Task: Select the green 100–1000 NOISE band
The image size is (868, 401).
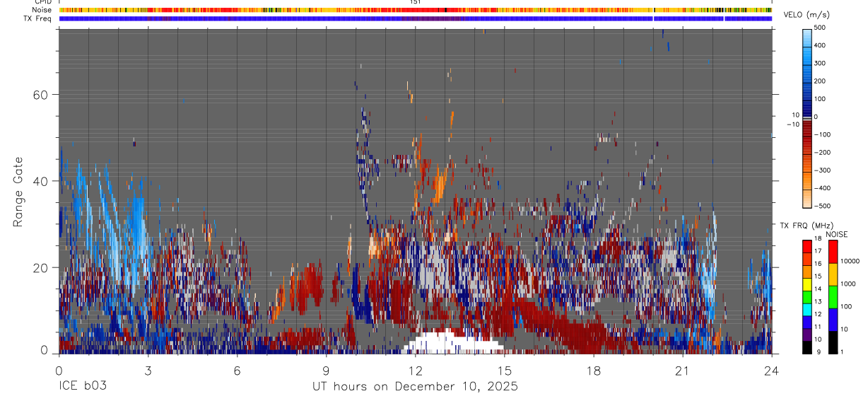Action: click(x=833, y=297)
